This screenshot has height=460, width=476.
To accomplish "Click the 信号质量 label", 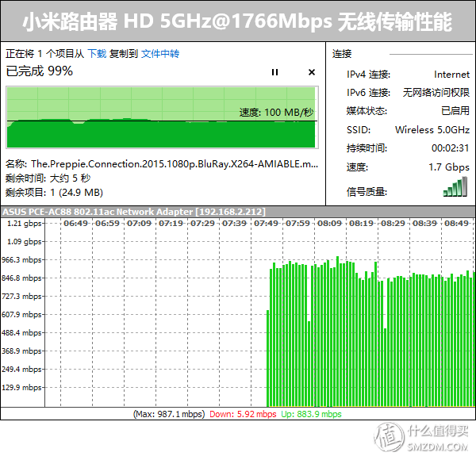I will (x=367, y=192).
